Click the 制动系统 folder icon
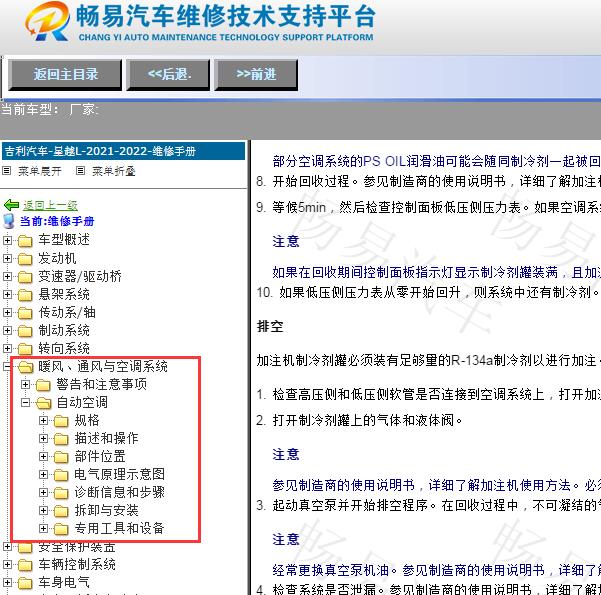Image resolution: width=601 pixels, height=595 pixels. (x=25, y=331)
